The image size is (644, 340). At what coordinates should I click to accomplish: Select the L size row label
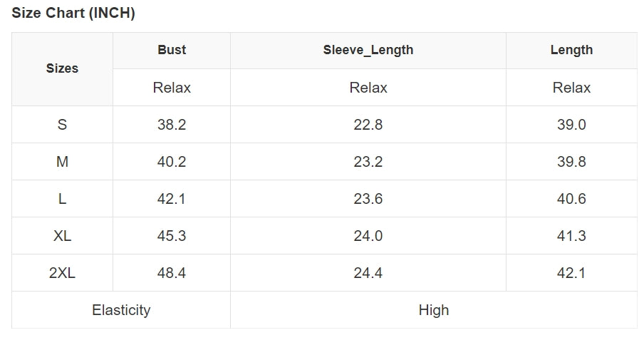[x=62, y=199]
